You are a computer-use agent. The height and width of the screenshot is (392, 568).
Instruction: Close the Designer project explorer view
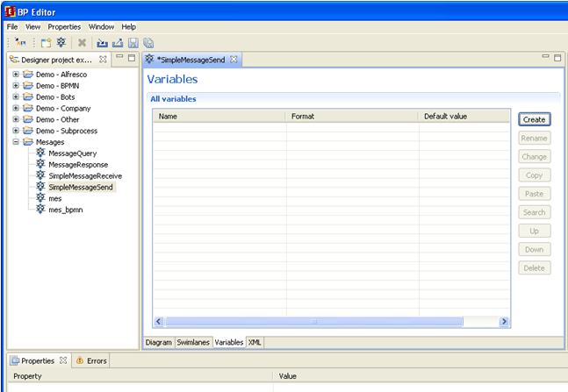pyautogui.click(x=103, y=60)
